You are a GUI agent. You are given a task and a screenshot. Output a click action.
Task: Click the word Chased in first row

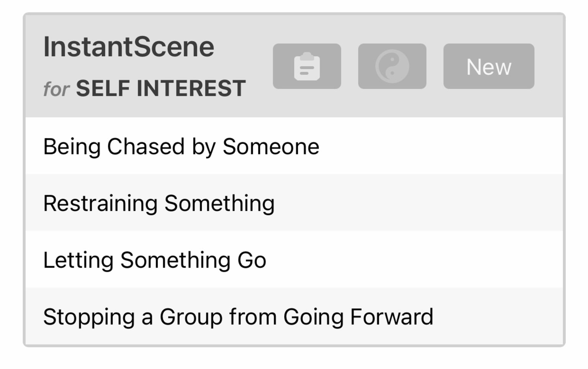[146, 146]
